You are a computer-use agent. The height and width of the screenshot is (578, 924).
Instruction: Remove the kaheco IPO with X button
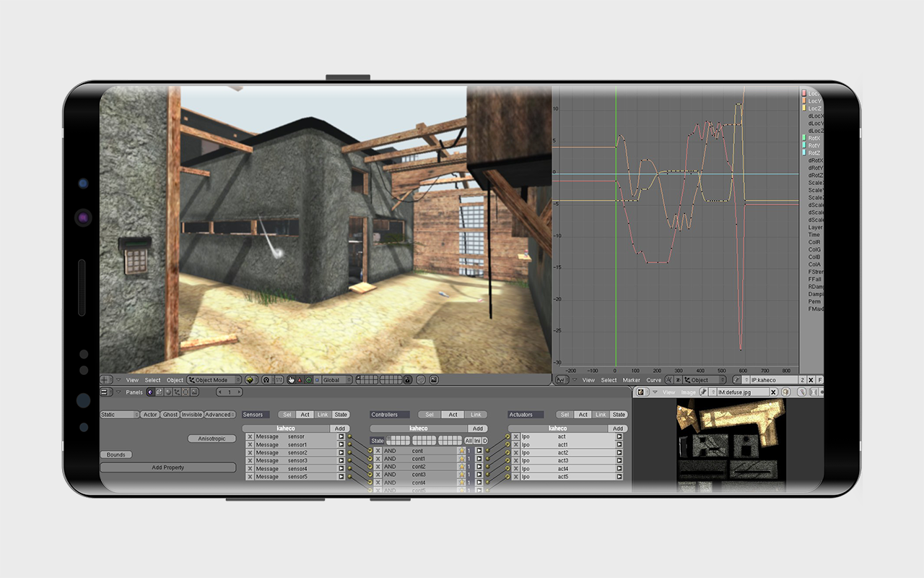tap(811, 380)
